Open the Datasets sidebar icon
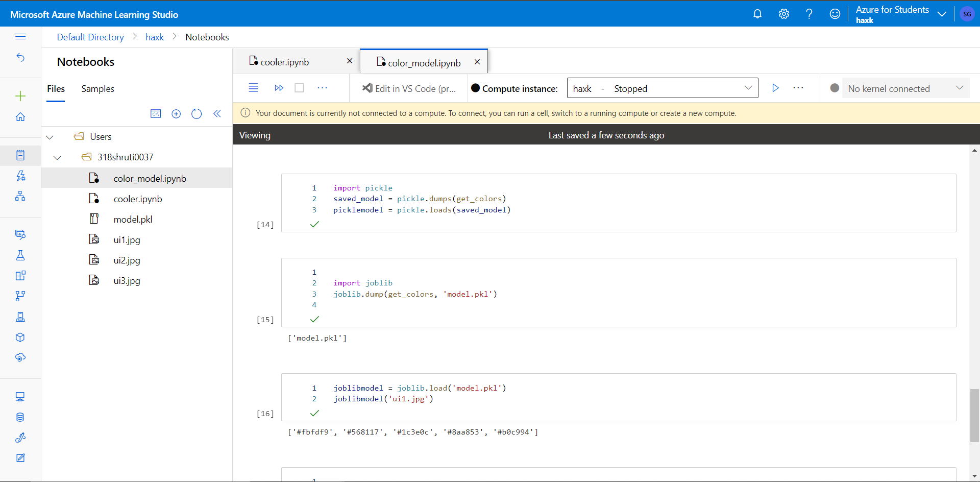The height and width of the screenshot is (482, 980). [x=20, y=234]
